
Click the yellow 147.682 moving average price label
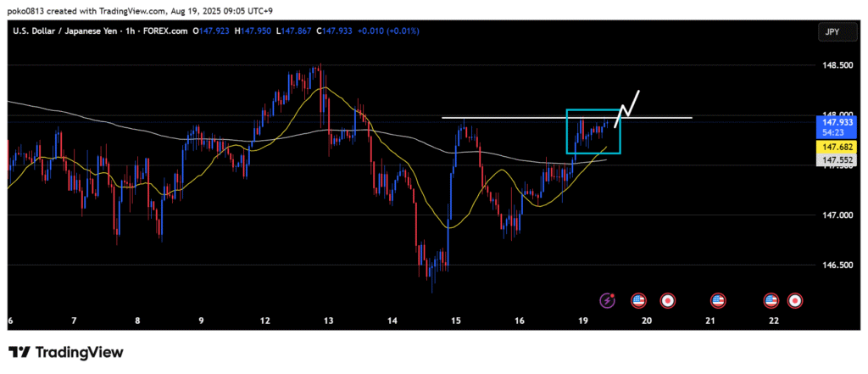(833, 147)
